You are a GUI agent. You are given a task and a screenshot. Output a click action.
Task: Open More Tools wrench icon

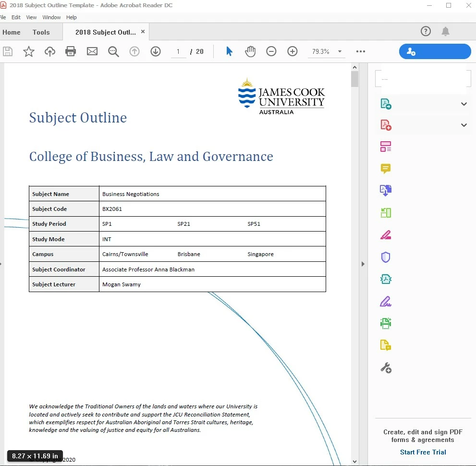click(386, 368)
